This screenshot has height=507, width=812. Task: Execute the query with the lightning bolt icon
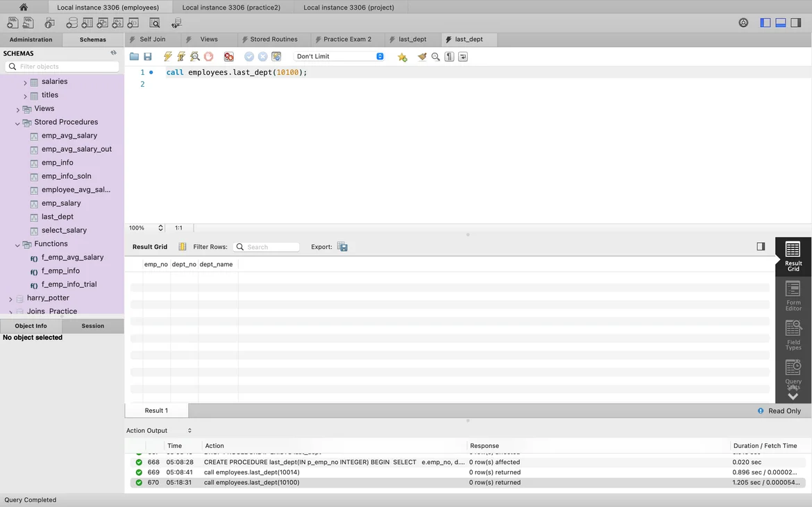pos(167,57)
